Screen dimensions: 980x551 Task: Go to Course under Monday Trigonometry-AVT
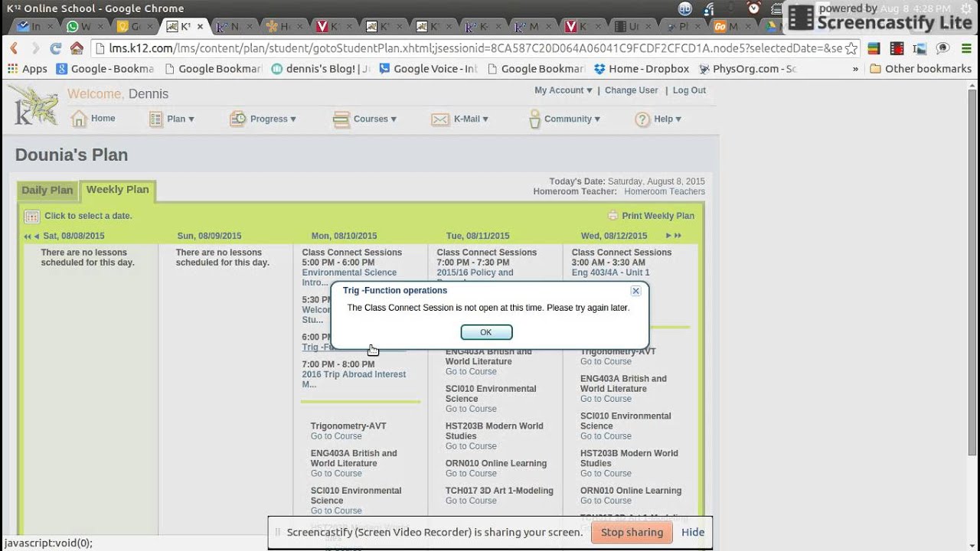336,436
